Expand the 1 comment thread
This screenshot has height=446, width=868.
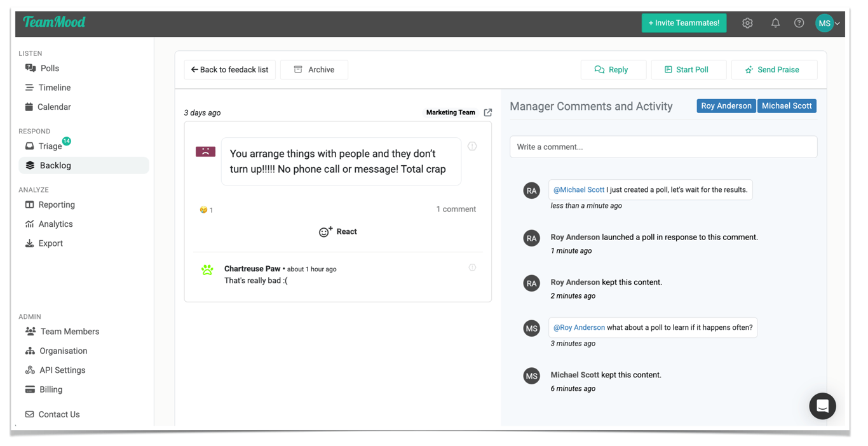coord(456,209)
